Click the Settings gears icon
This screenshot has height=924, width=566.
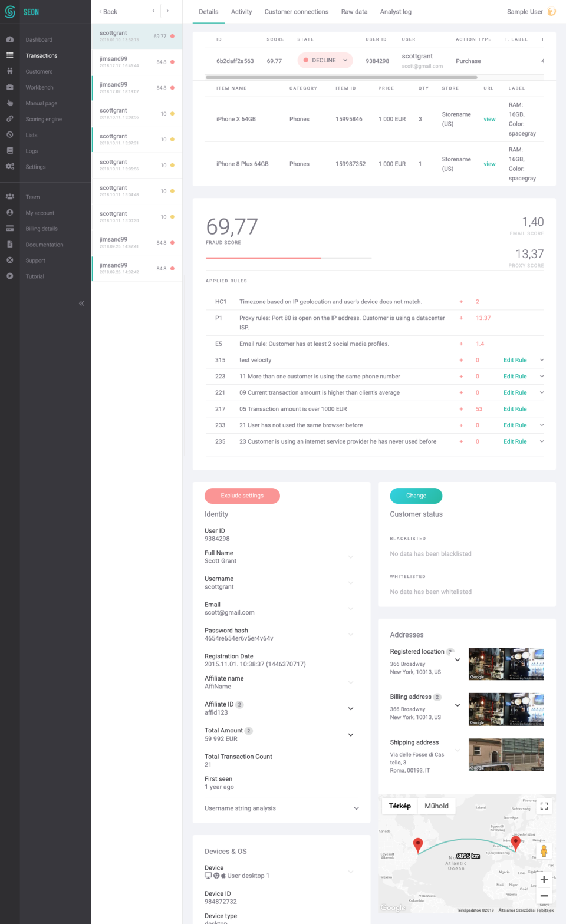point(10,167)
